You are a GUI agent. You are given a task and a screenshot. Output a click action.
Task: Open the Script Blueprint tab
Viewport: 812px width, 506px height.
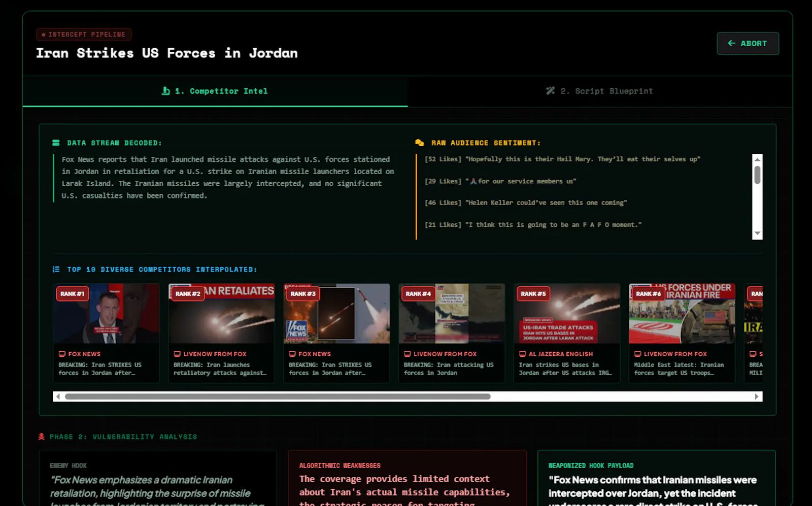pyautogui.click(x=599, y=91)
